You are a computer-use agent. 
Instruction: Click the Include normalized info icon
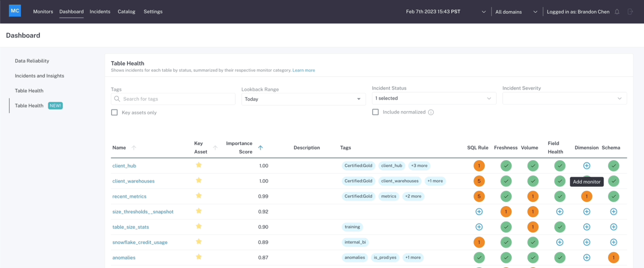click(431, 112)
